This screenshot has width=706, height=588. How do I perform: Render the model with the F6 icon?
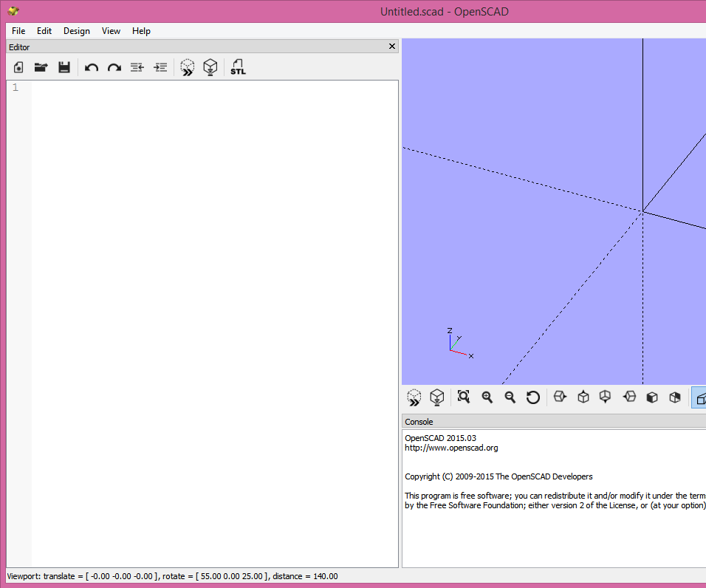210,67
